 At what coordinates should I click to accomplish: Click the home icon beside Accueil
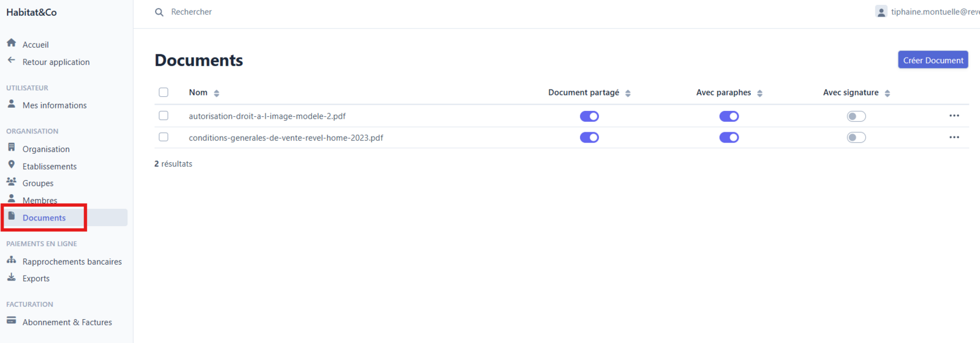[x=11, y=43]
